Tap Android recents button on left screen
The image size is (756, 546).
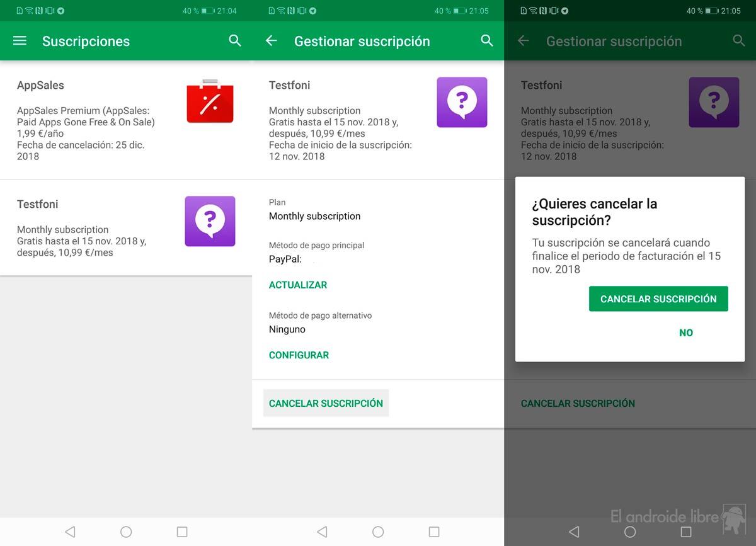click(x=182, y=532)
